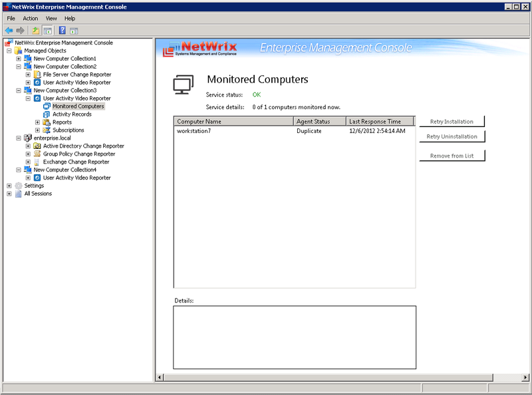
Task: Expand Group Policy Change Reporter node
Action: pos(28,154)
